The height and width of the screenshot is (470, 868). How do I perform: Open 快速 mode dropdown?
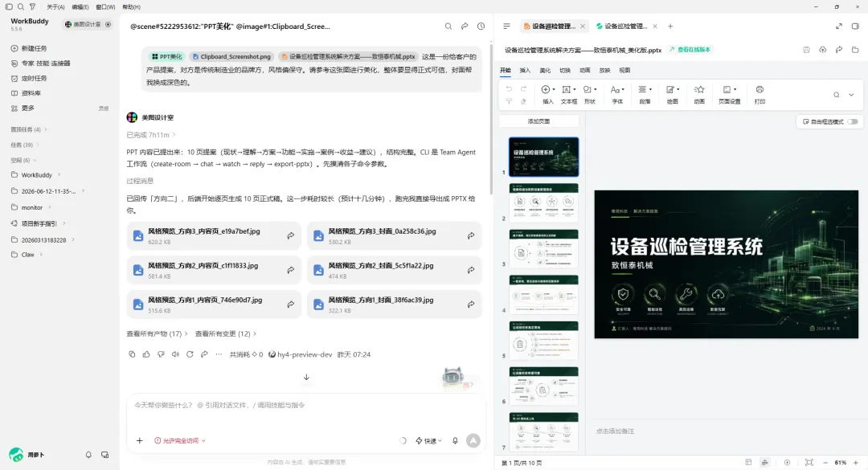click(x=428, y=440)
